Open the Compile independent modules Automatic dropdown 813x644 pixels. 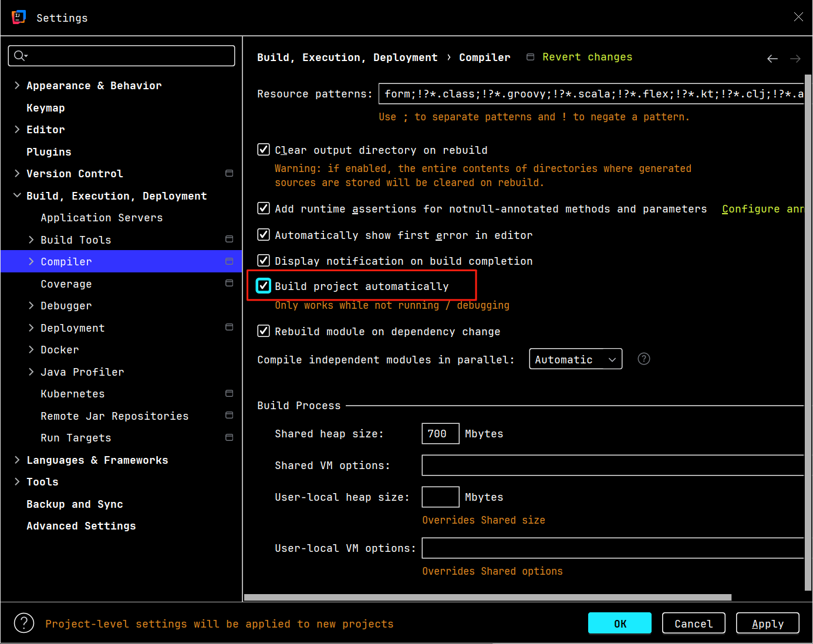[575, 359]
